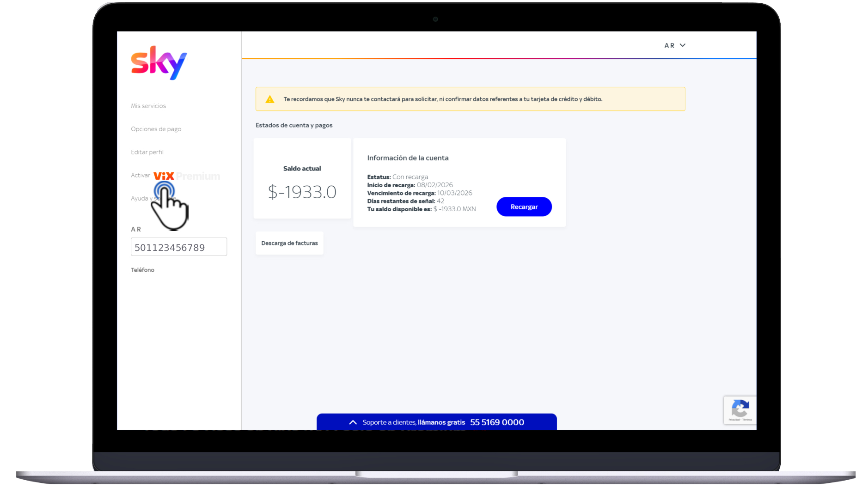Open the AR account dropdown in header
The image size is (868, 488).
coord(675,45)
